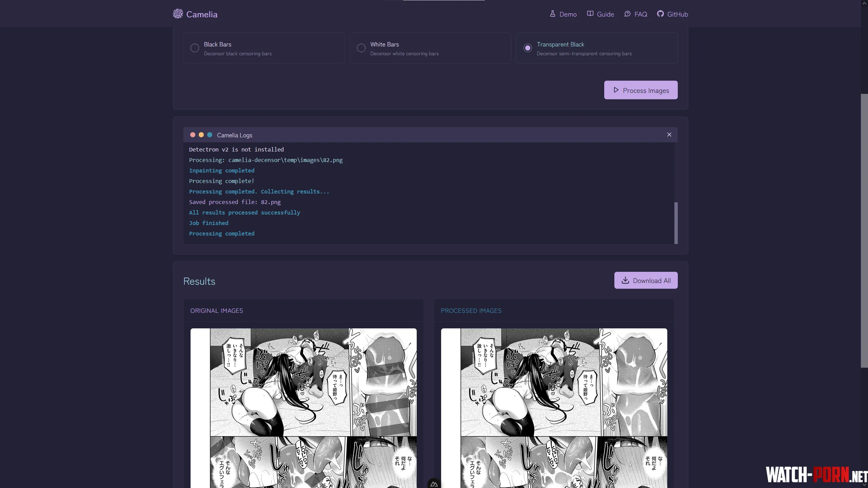Click the play triangle icon in Process Images

pos(616,90)
